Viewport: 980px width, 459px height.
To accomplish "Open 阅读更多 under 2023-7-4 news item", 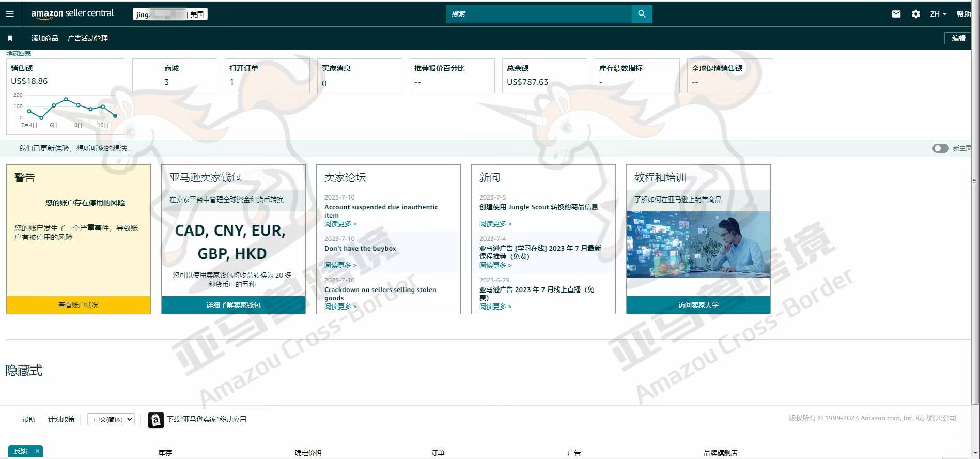I will (x=495, y=265).
